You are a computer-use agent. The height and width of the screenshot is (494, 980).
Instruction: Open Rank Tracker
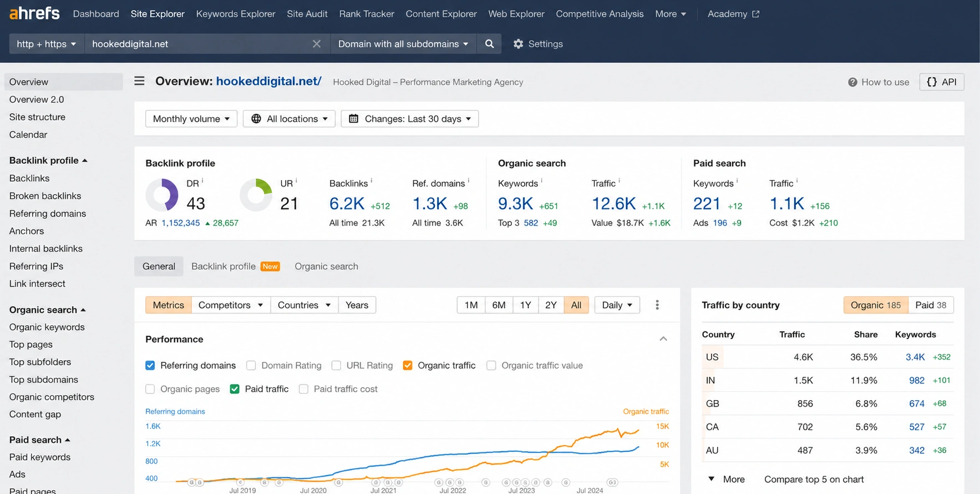pyautogui.click(x=367, y=14)
